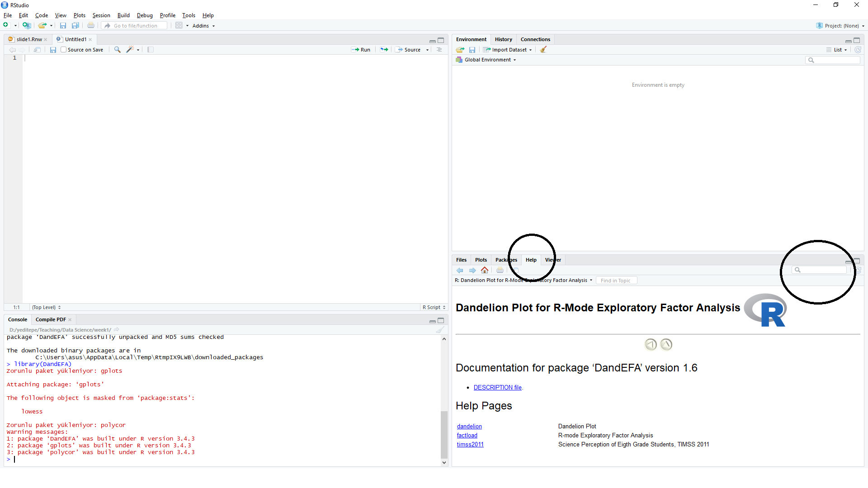The height and width of the screenshot is (488, 868).
Task: Go back in Help pane history
Action: point(460,270)
